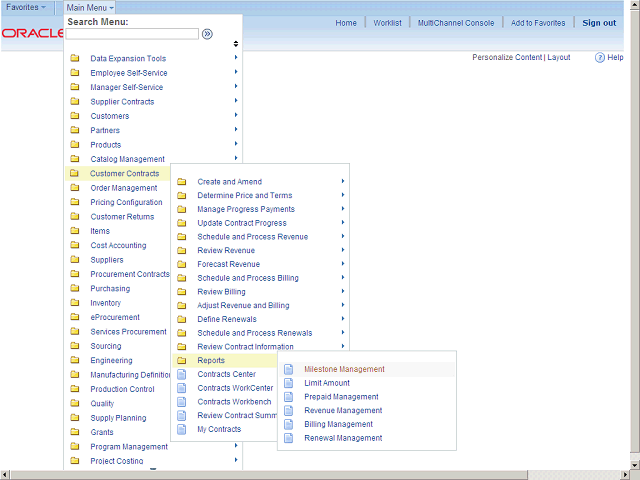The image size is (640, 480).
Task: Click the Billing Management page icon
Action: 289,424
